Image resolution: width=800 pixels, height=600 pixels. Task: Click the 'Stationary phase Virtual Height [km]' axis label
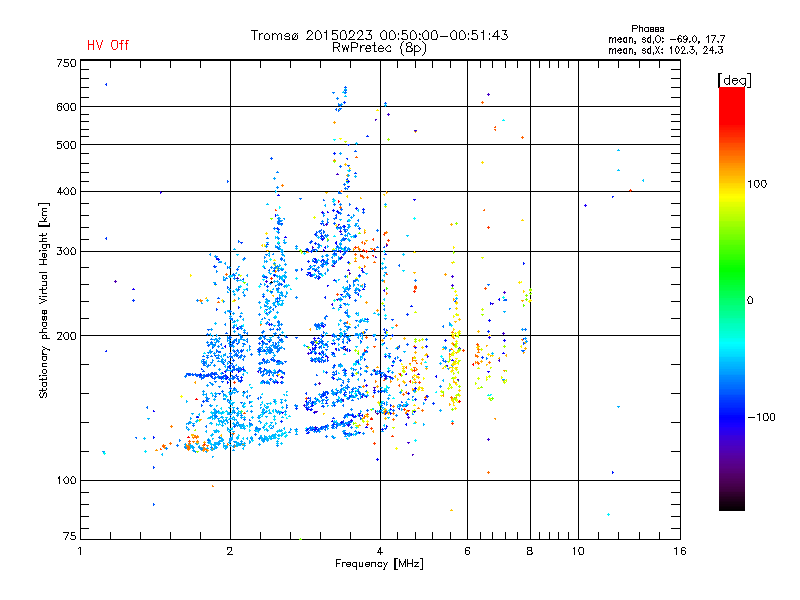(44, 300)
